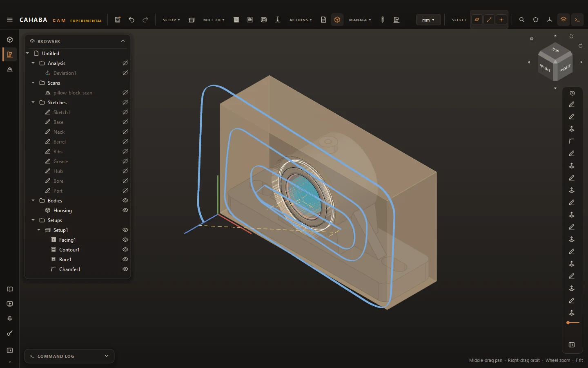
Task: Open the command terminal icon in toolbar
Action: [x=577, y=20]
